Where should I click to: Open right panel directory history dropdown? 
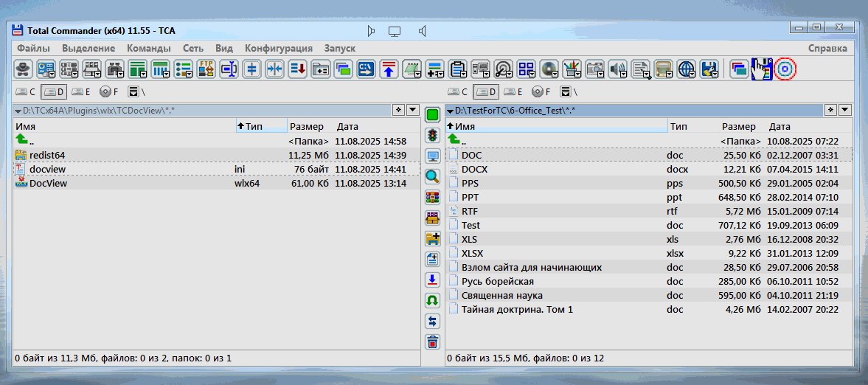(844, 110)
